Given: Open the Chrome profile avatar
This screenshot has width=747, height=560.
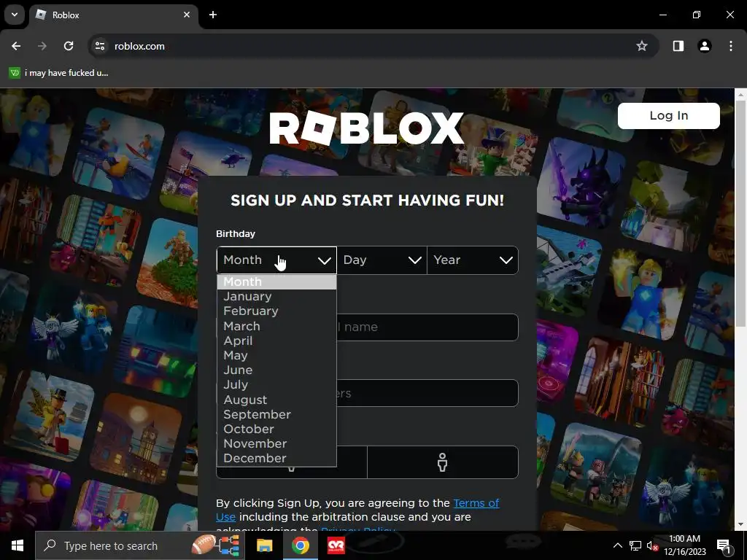Looking at the screenshot, I should coord(705,46).
